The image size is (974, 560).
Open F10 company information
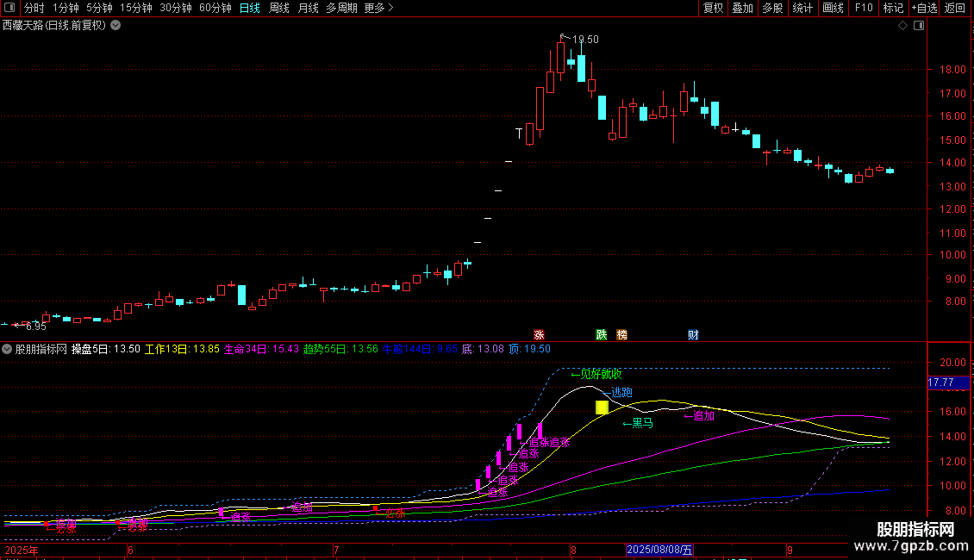pos(864,8)
